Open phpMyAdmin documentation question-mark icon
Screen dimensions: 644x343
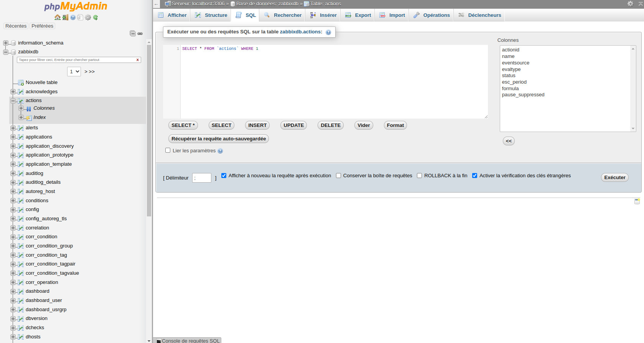[73, 17]
